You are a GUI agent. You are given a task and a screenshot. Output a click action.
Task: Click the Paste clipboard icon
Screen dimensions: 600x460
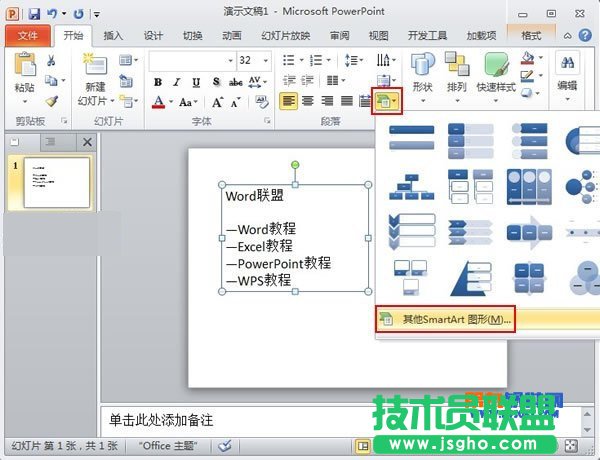24,64
